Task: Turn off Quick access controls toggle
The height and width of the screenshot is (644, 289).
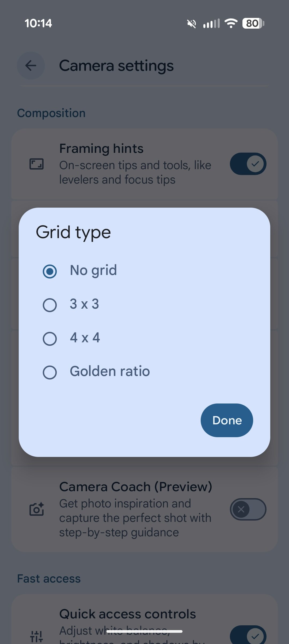Action: 248,636
